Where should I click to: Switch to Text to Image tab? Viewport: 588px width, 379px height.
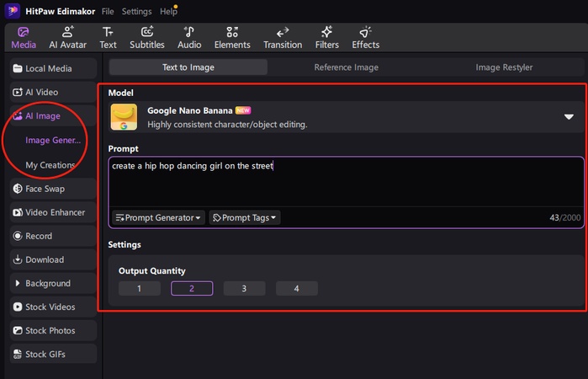click(x=188, y=67)
